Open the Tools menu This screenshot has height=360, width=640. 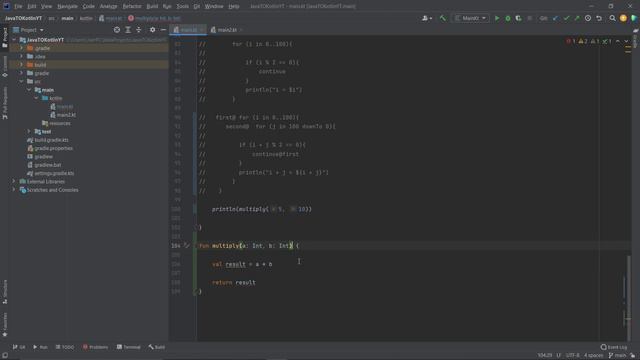point(182,6)
